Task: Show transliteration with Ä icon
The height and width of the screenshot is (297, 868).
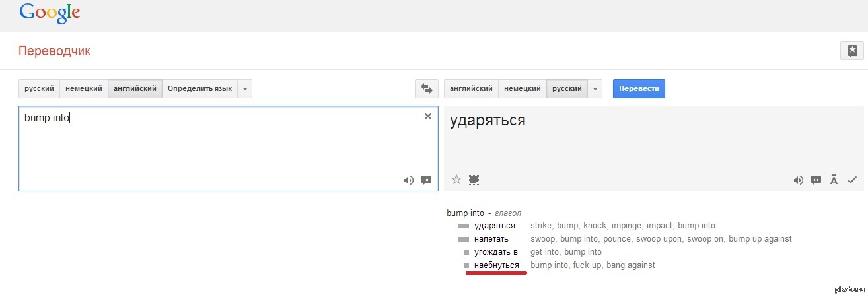Action: (x=834, y=180)
